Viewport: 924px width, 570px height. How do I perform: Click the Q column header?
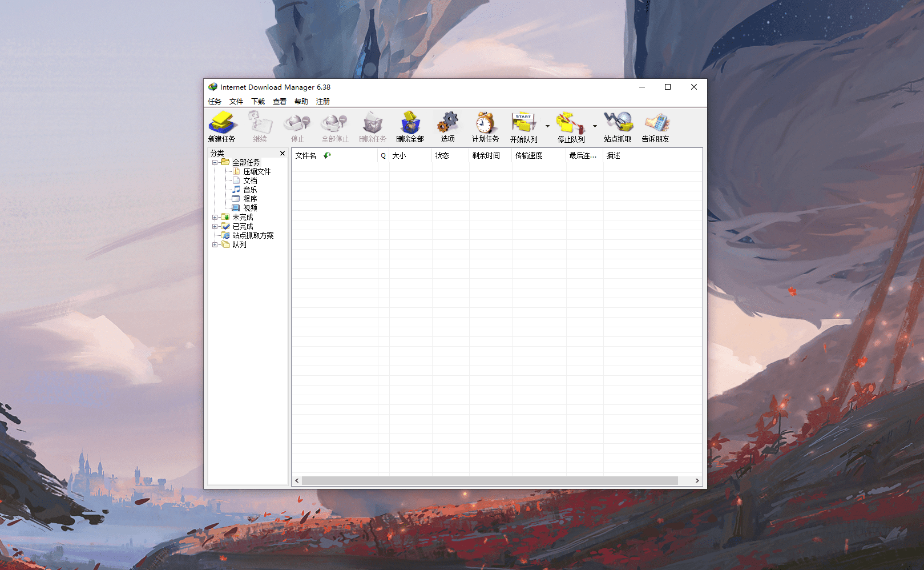point(384,155)
